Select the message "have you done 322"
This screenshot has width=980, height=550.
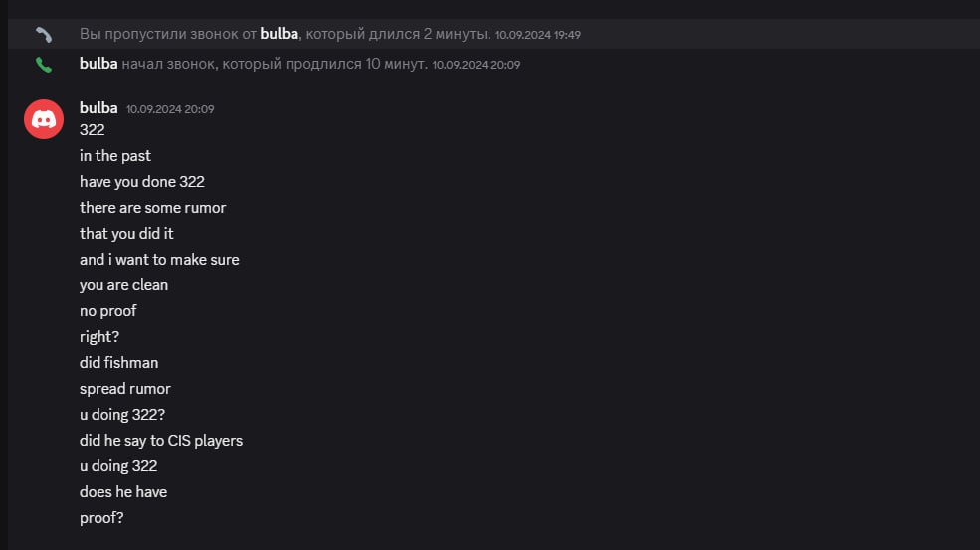[142, 182]
